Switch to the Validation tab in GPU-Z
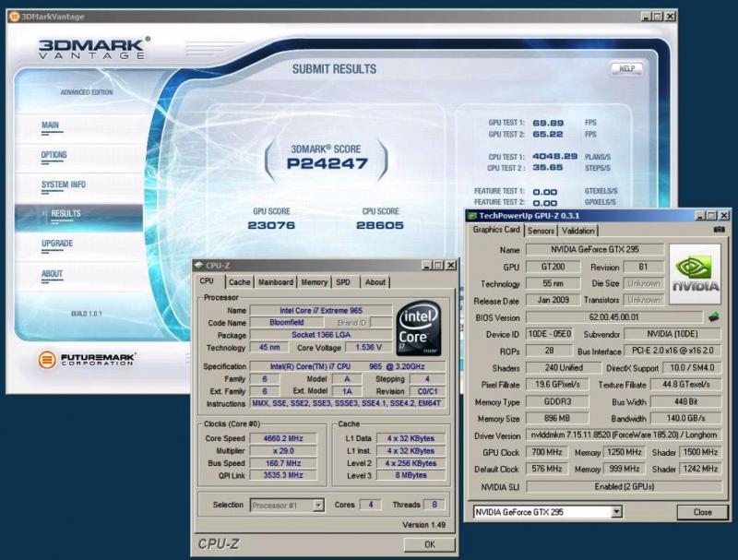The image size is (738, 560). [578, 231]
